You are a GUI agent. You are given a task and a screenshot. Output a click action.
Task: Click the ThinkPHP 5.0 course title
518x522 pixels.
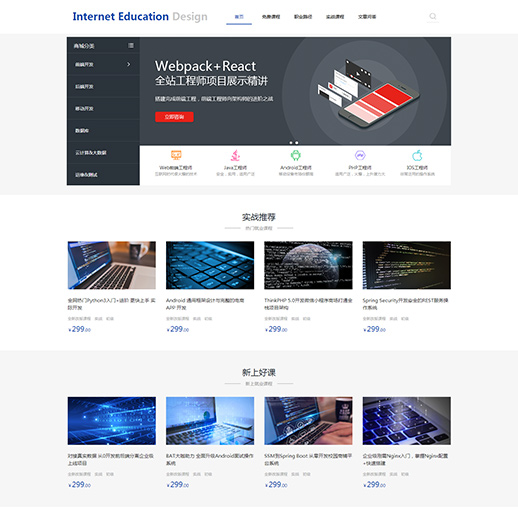[x=308, y=304]
